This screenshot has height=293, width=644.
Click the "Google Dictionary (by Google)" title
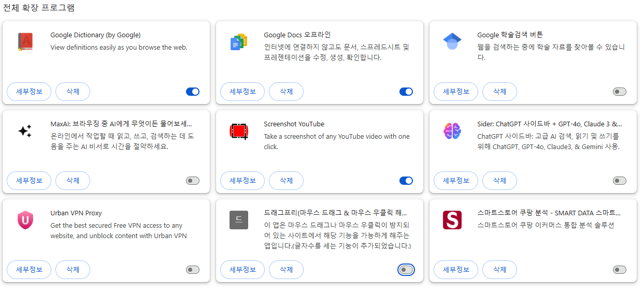[x=95, y=35]
